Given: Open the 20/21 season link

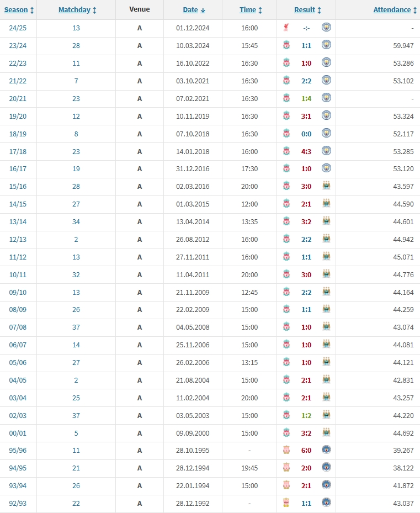Looking at the screenshot, I should (18, 98).
